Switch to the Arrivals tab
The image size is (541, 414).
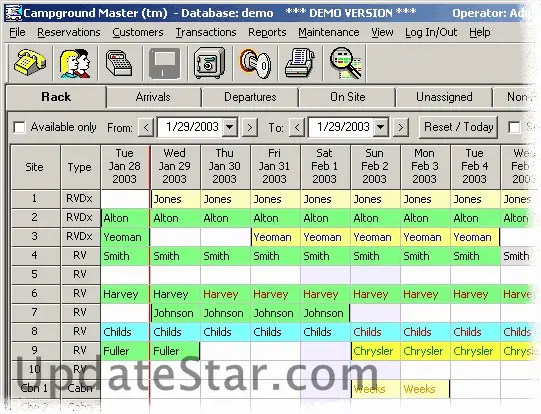pos(153,98)
